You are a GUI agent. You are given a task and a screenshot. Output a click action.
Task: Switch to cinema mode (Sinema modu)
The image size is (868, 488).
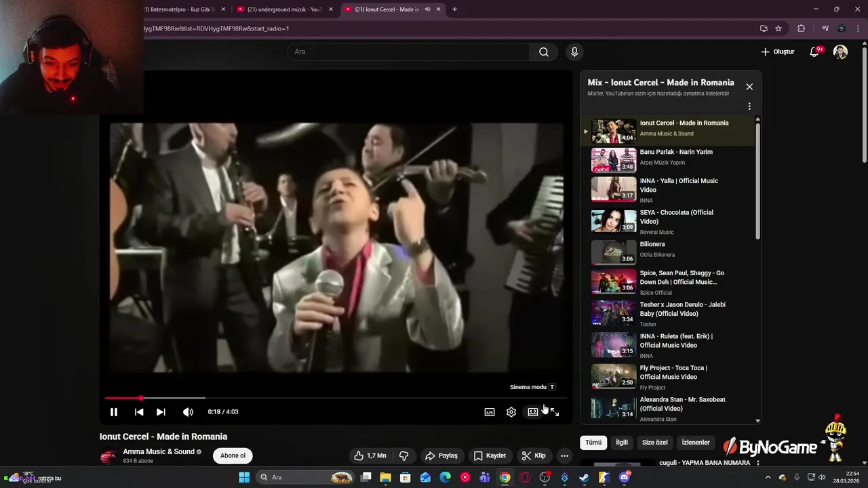tap(533, 412)
